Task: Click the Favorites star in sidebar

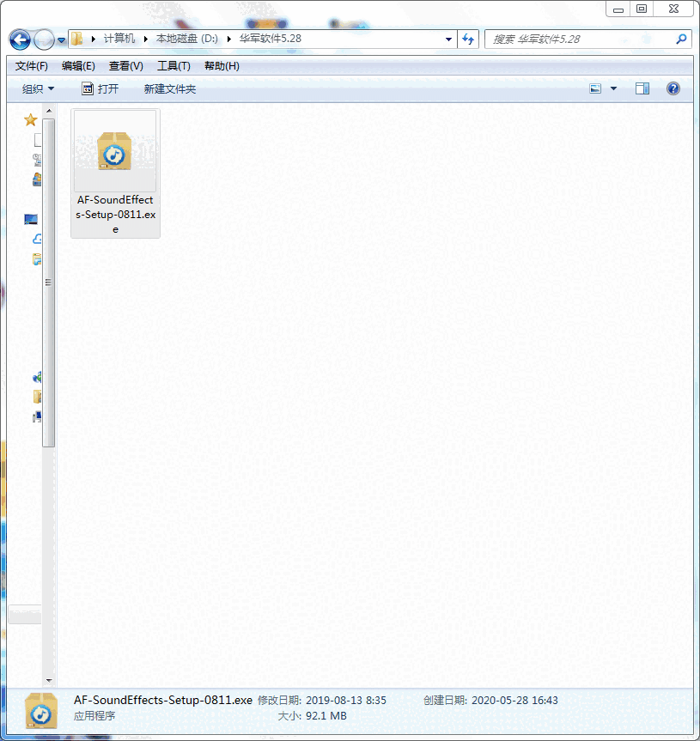Action: pyautogui.click(x=31, y=120)
